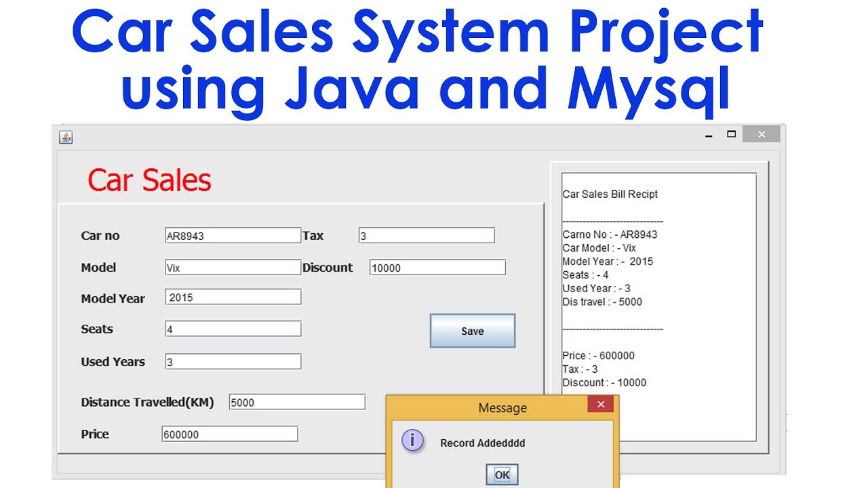Click receipt line 'Used Year : - 3'
The width and height of the screenshot is (868, 488).
tap(596, 288)
